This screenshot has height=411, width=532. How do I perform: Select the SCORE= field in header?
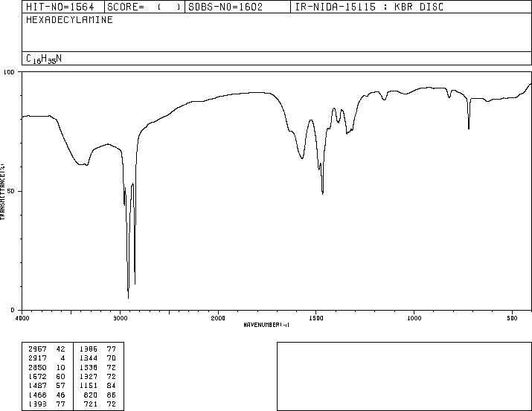(x=144, y=7)
